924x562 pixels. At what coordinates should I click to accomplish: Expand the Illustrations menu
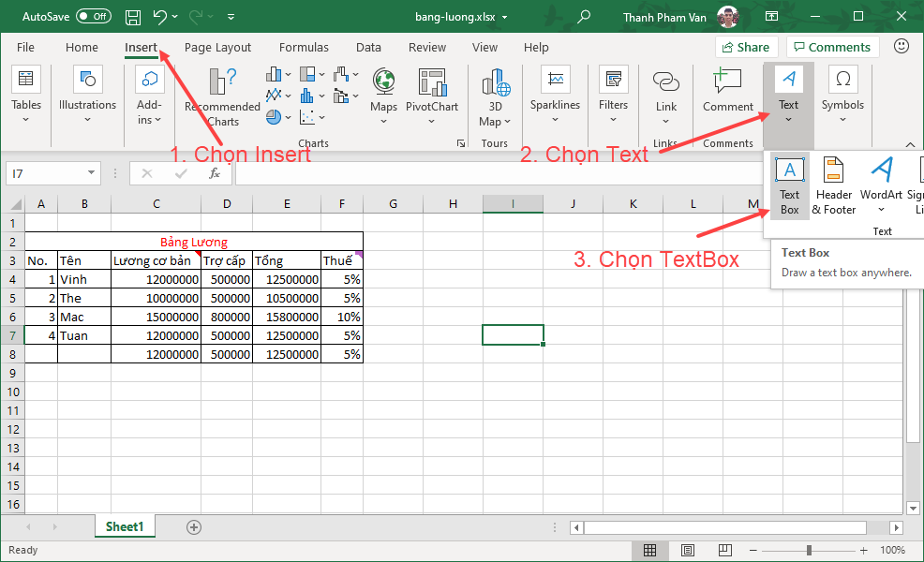[x=87, y=95]
